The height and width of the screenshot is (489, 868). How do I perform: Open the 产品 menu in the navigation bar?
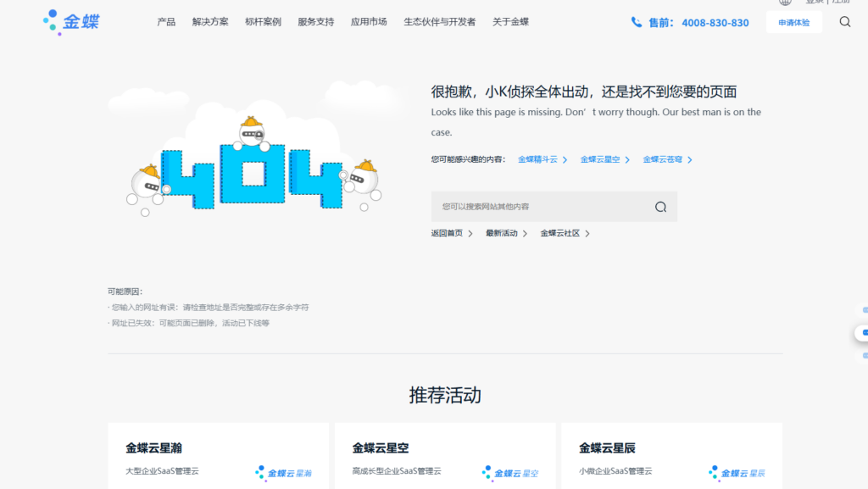pyautogui.click(x=166, y=22)
